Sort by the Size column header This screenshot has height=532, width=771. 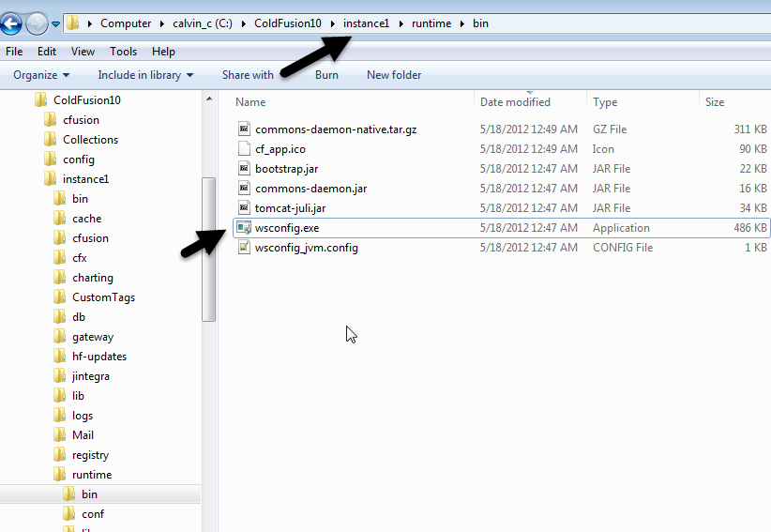click(715, 102)
